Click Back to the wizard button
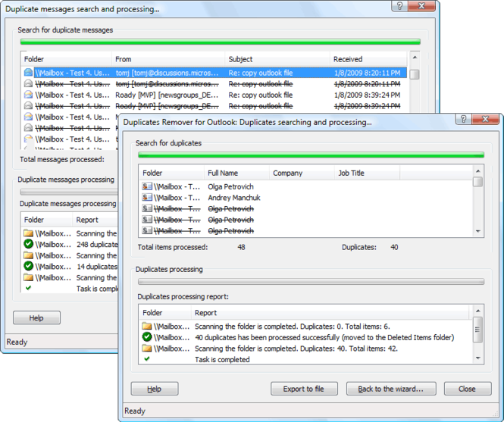The height and width of the screenshot is (422, 504). click(391, 389)
